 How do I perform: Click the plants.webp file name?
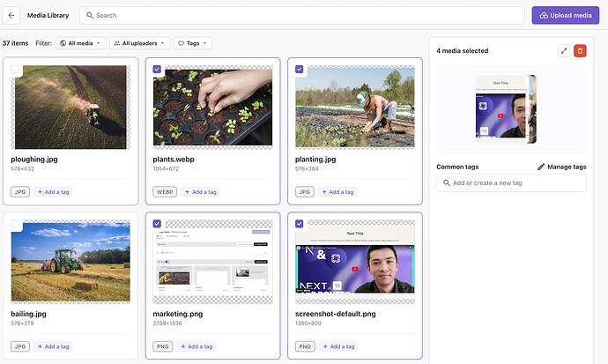tap(174, 160)
